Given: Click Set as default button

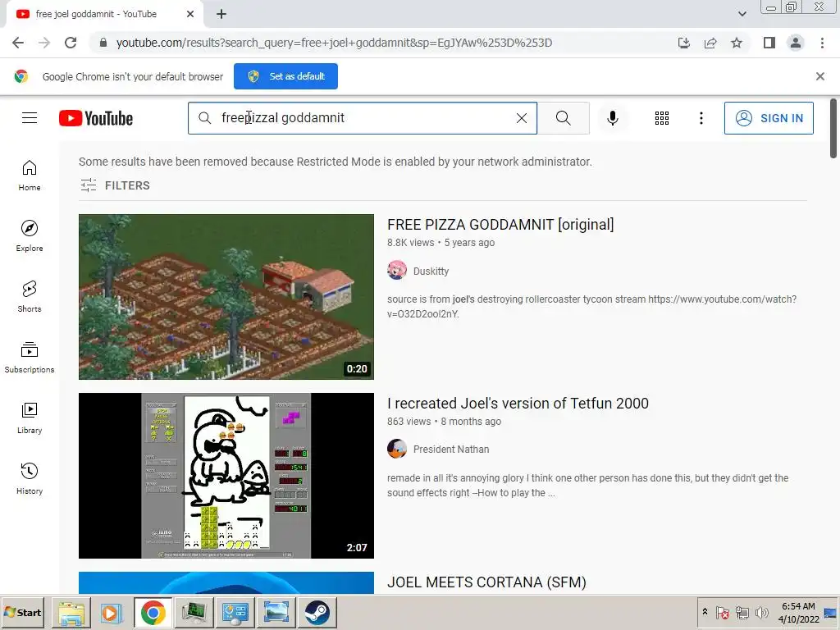Looking at the screenshot, I should coord(285,76).
